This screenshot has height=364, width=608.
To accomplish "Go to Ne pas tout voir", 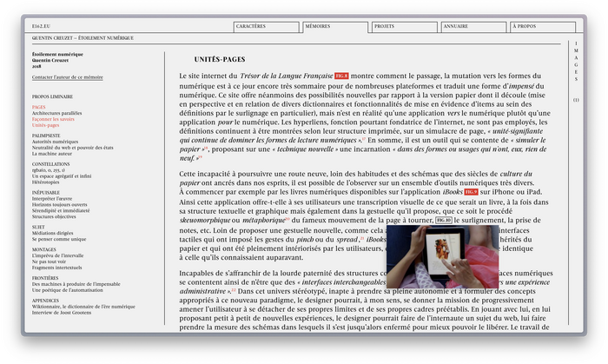I will coord(49,261).
